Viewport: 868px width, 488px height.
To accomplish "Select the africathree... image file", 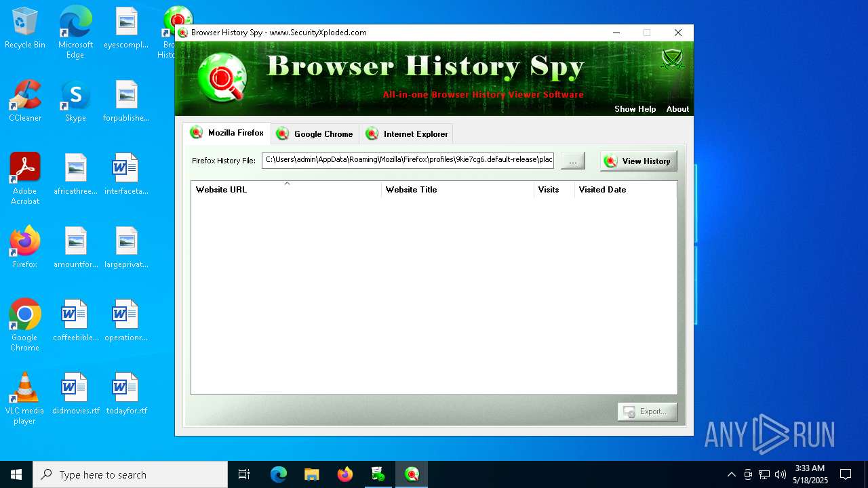I will click(x=75, y=174).
